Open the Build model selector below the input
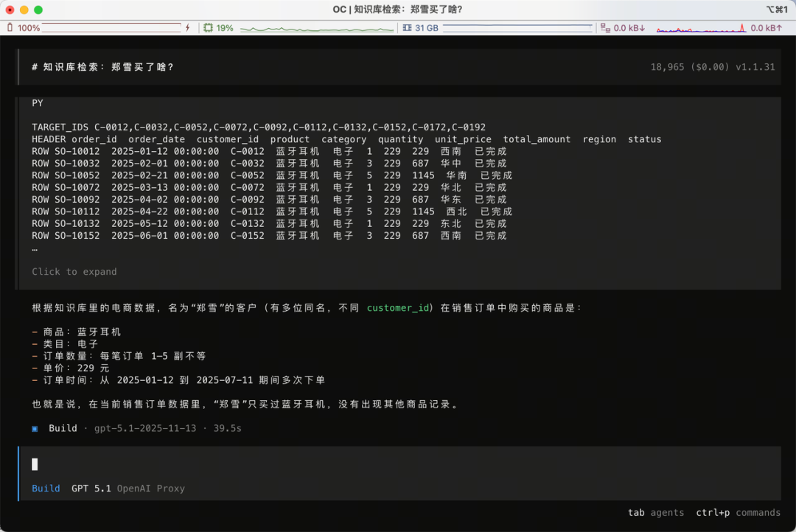The width and height of the screenshot is (796, 532). coord(46,488)
